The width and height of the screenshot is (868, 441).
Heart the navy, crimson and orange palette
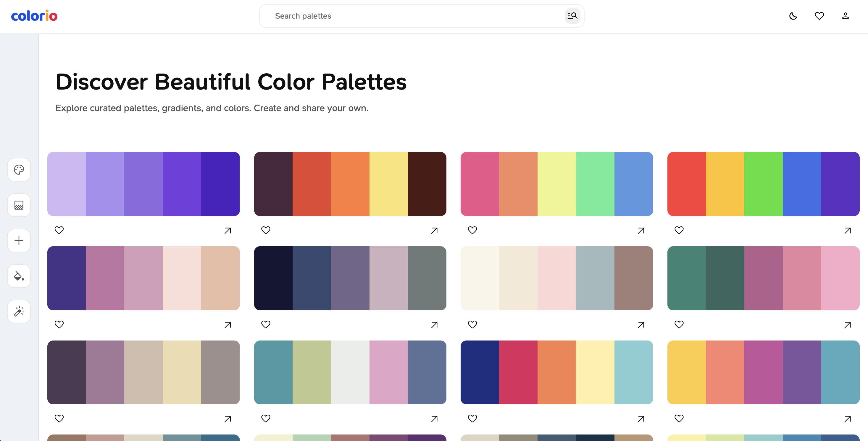pos(472,419)
